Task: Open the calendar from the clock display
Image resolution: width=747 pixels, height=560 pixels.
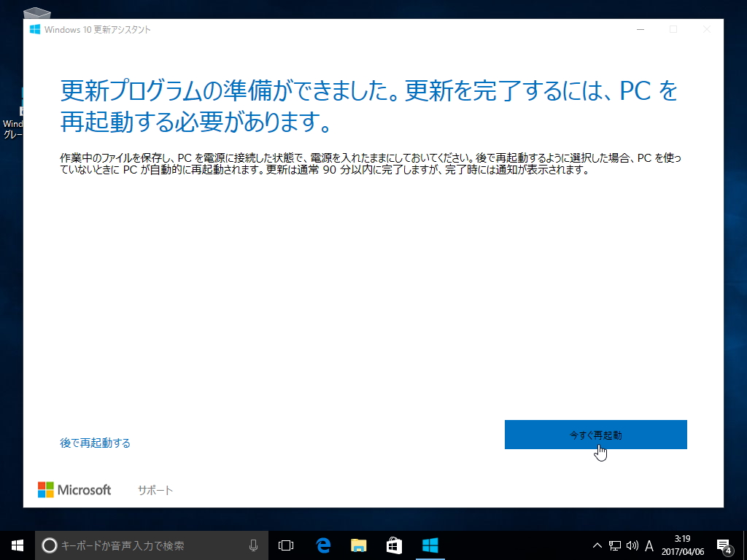Action: 685,545
